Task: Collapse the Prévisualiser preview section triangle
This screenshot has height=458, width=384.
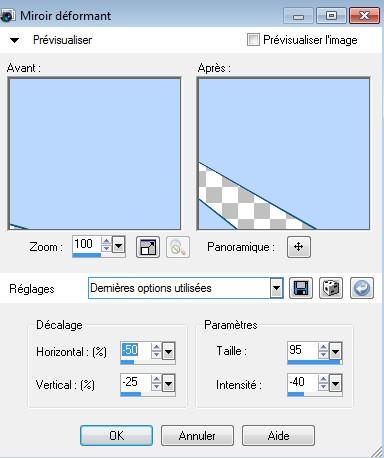Action: coord(15,40)
